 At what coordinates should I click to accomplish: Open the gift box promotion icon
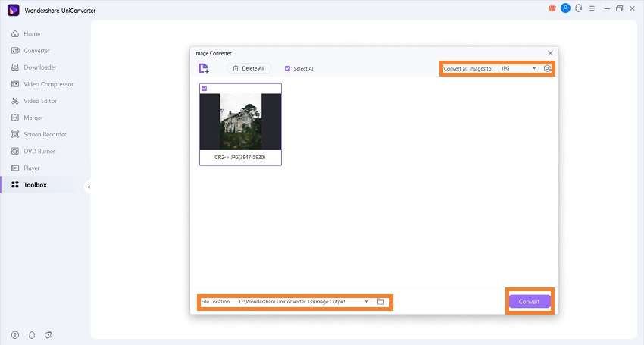552,8
